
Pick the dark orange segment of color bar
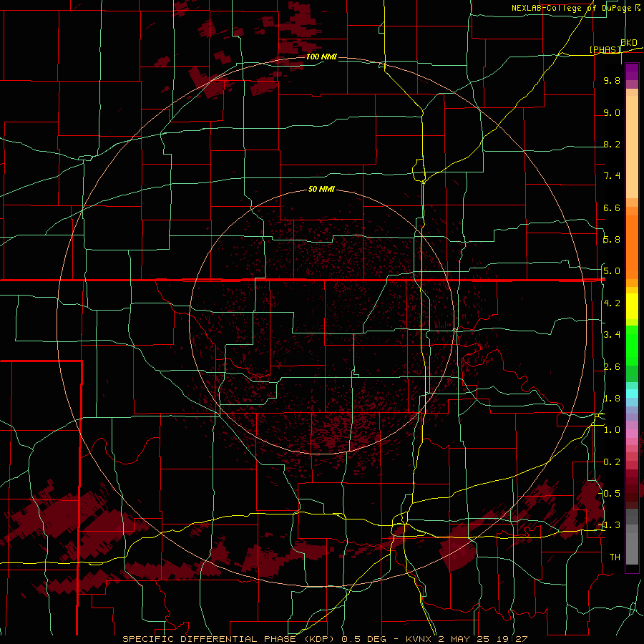point(632,248)
